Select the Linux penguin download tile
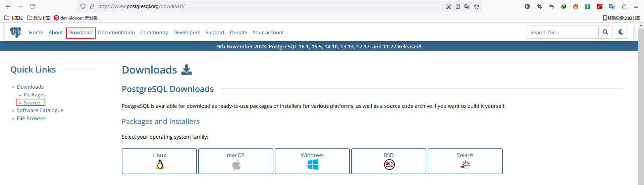 (159, 161)
